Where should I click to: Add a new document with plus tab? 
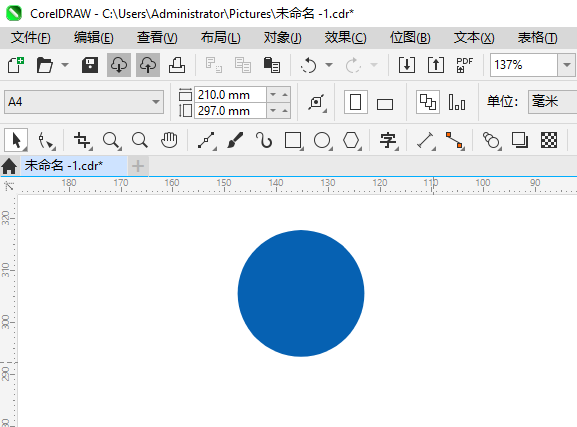coord(138,166)
